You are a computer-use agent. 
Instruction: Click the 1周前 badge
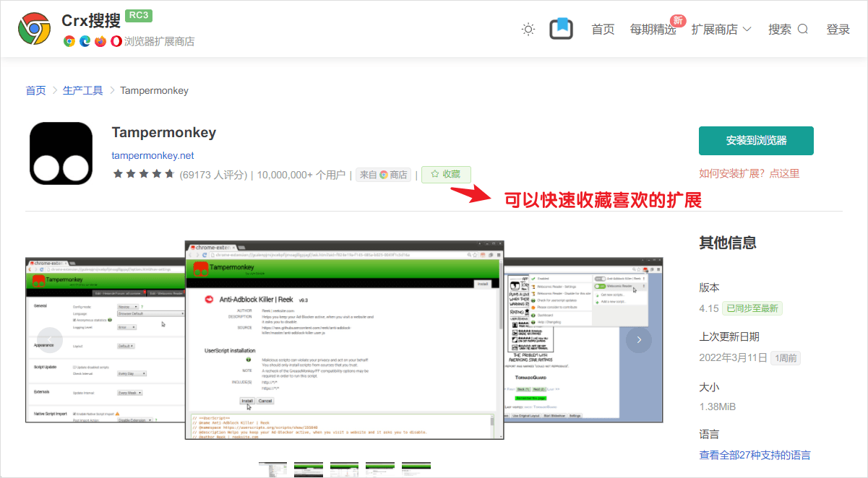pyautogui.click(x=786, y=357)
